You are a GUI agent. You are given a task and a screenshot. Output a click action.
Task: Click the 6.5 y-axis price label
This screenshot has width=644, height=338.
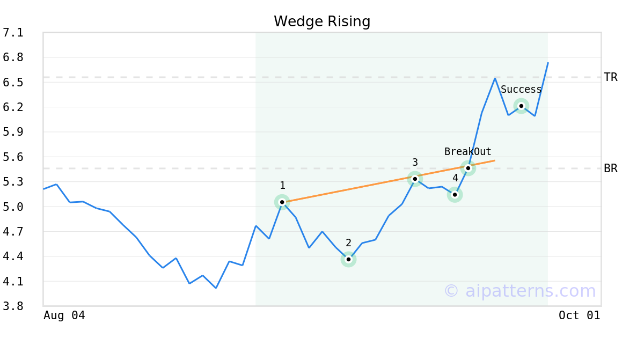13,82
